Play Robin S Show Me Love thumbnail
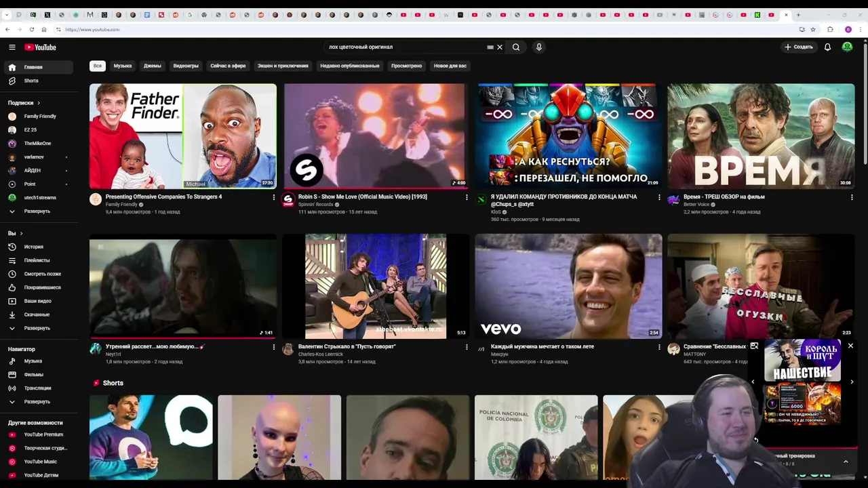Viewport: 868px width, 488px height. coord(376,136)
